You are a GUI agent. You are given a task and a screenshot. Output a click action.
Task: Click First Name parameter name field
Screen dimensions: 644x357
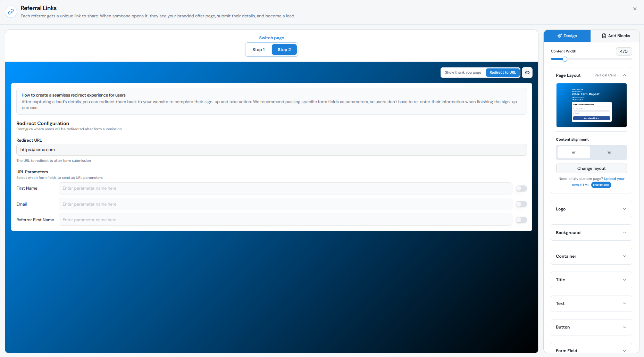click(x=285, y=189)
